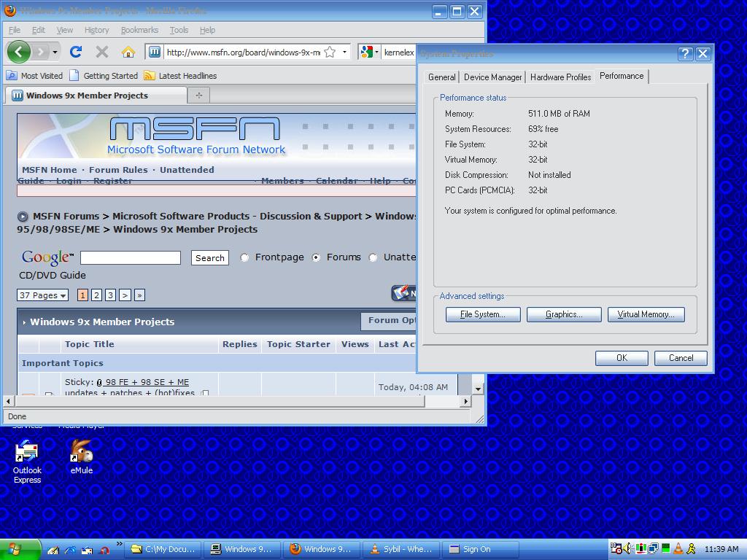Click the first quick launch icon with pencil
The image size is (747, 560).
tap(53, 550)
